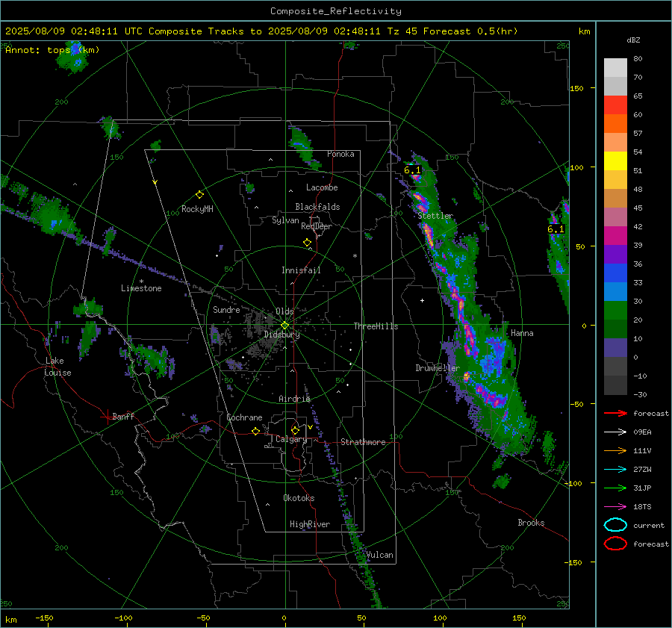This screenshot has height=628, width=672.
Task: Click the Brooks town label
Action: pyautogui.click(x=531, y=523)
